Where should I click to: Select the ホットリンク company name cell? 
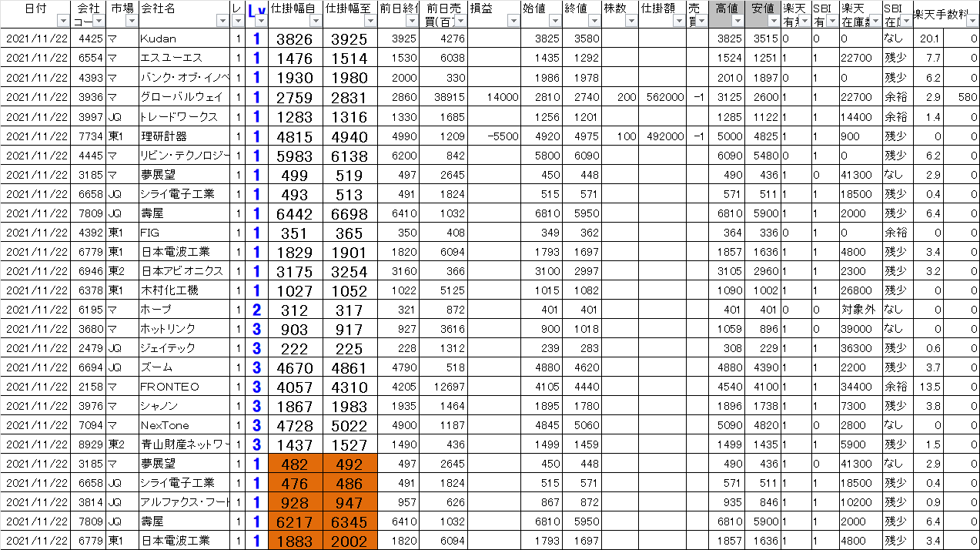click(x=185, y=328)
